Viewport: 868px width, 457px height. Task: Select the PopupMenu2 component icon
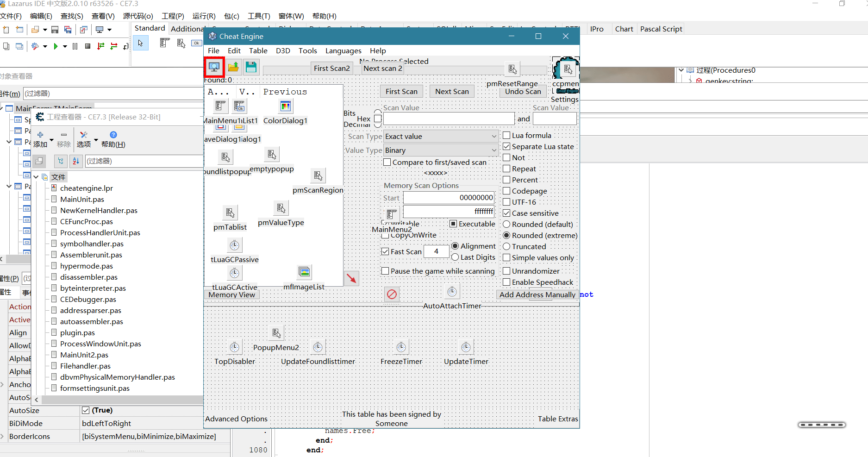pos(276,333)
